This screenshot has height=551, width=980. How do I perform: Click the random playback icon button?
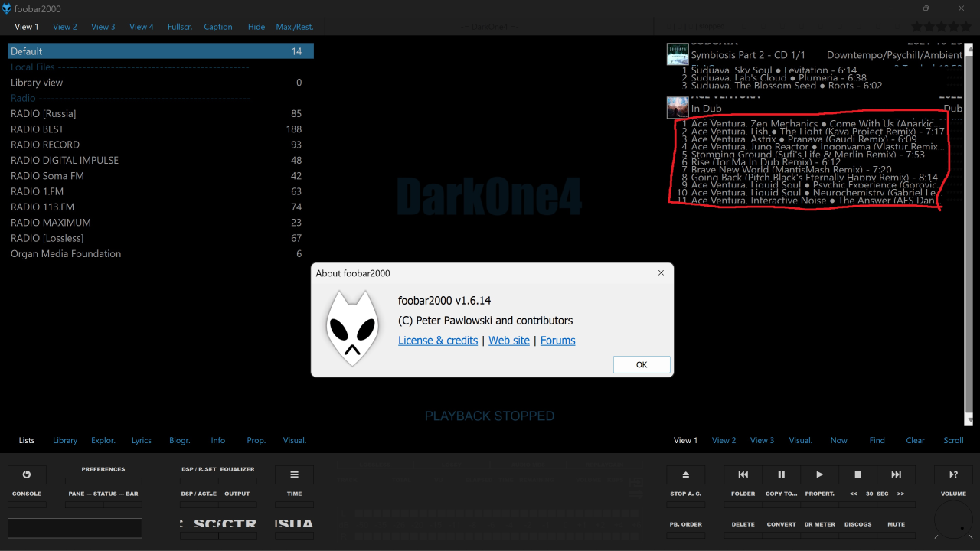tap(953, 474)
